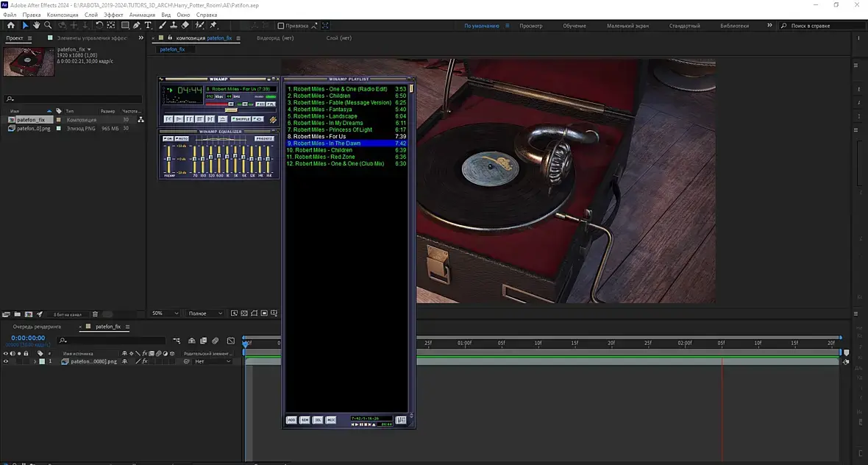The image size is (868, 465).
Task: Activate the Puppet Pin tool
Action: pos(213,25)
